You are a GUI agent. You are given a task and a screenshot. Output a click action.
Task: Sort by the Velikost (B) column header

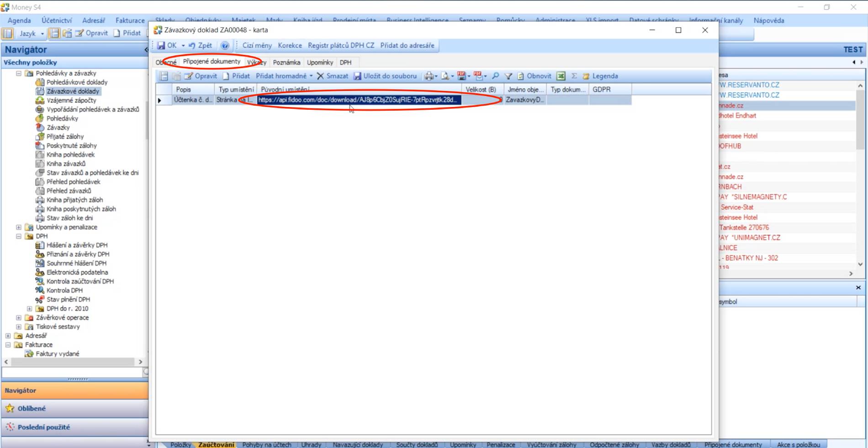point(482,89)
